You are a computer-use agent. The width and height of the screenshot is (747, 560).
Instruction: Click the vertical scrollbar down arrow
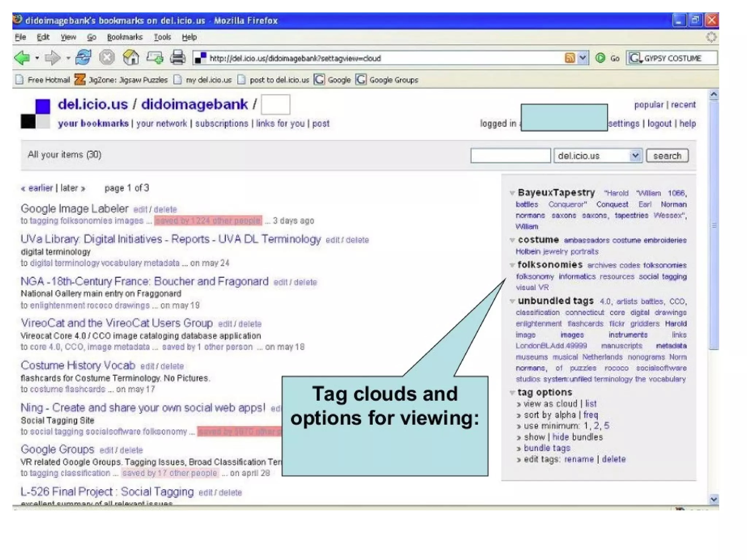[x=713, y=499]
